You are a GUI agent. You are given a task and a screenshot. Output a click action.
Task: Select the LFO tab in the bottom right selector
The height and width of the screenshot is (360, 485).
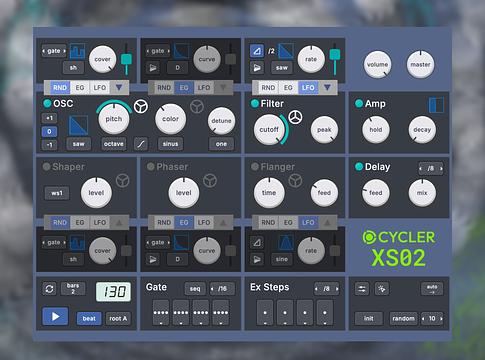tap(308, 222)
